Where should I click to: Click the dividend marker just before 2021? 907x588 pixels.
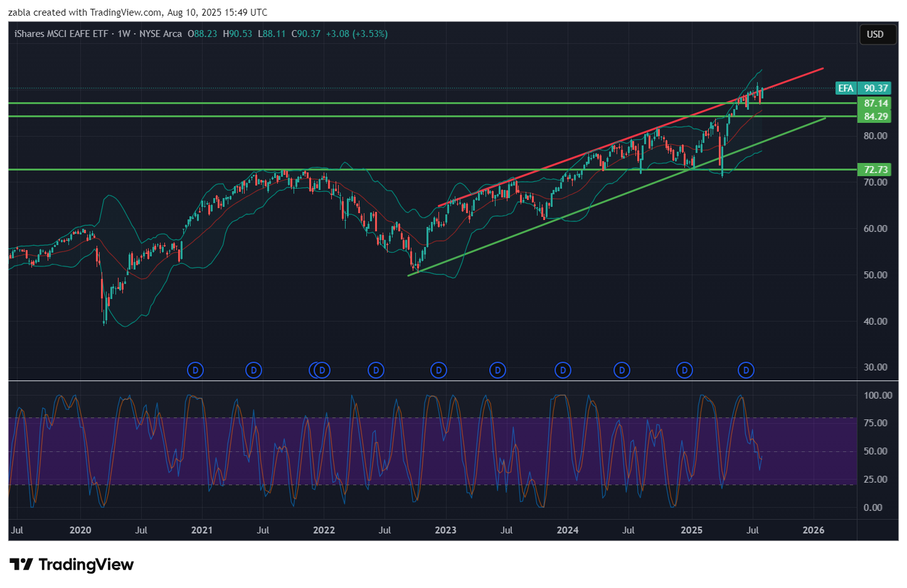(x=195, y=370)
